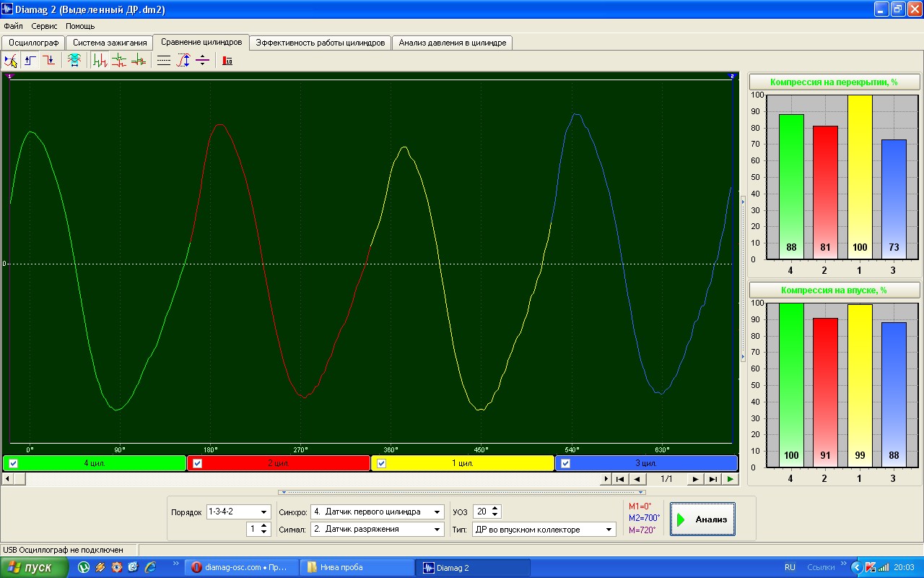
Task: Collapse the bottom settings panel handle
Action: 462,492
